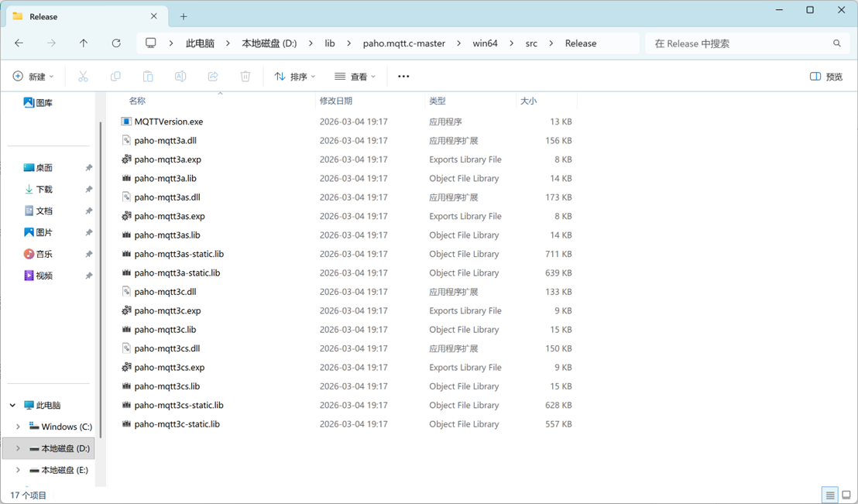The width and height of the screenshot is (858, 504).
Task: Open new tab with plus button
Action: (x=184, y=16)
